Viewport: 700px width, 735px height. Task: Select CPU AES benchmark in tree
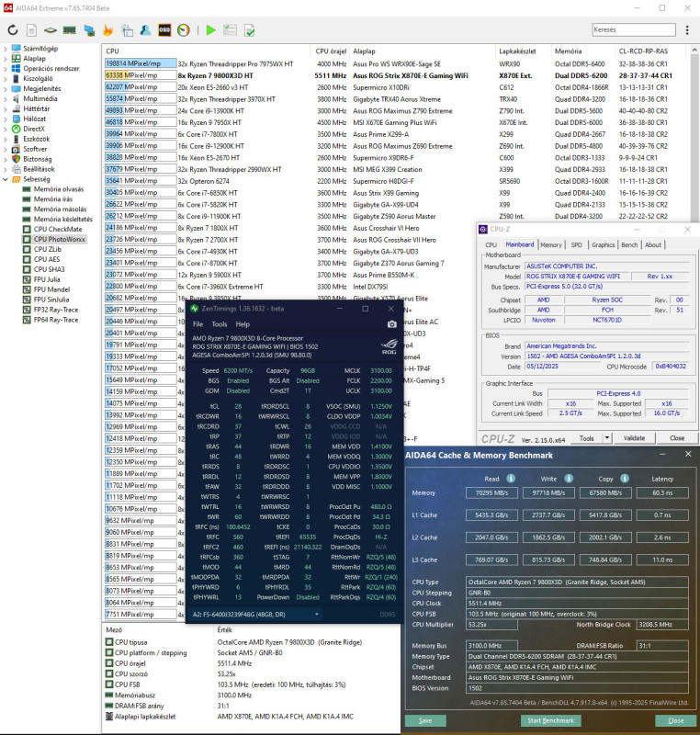(x=47, y=259)
